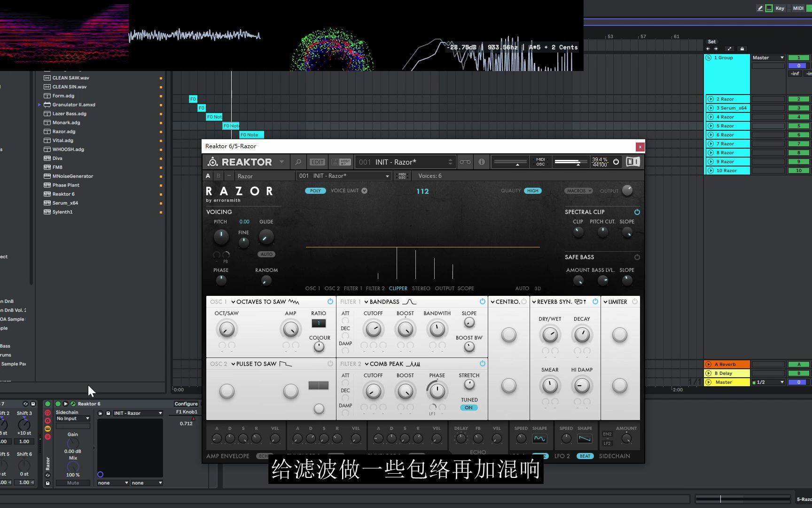Image resolution: width=812 pixels, height=508 pixels.
Task: Click the connection view icon beside preset name
Action: coord(465,162)
